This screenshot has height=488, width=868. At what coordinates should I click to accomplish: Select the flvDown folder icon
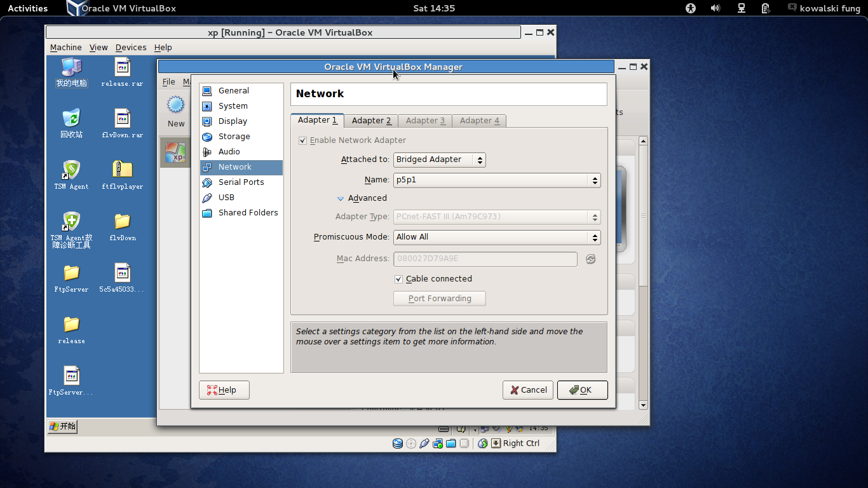coord(122,226)
